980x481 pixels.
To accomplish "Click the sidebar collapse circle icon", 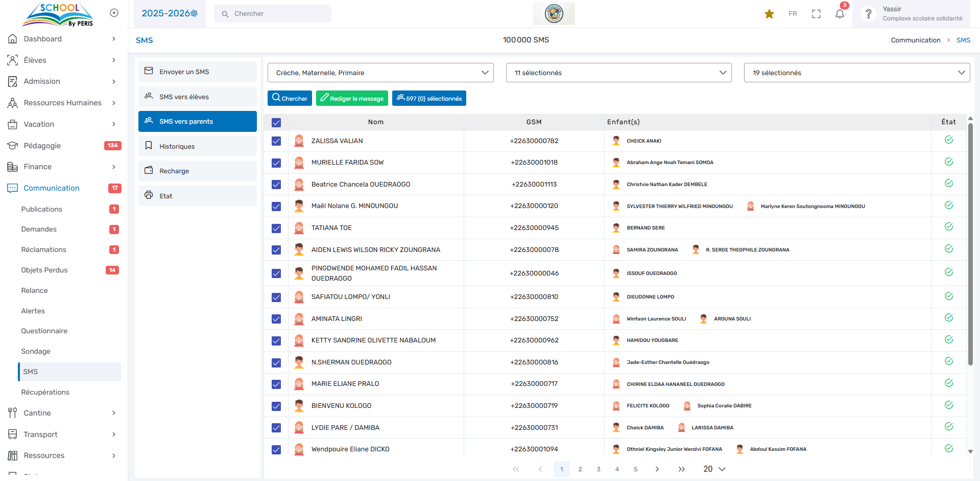I will [x=114, y=13].
